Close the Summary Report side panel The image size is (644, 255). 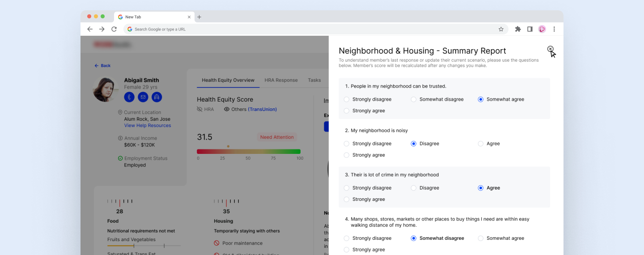[550, 49]
